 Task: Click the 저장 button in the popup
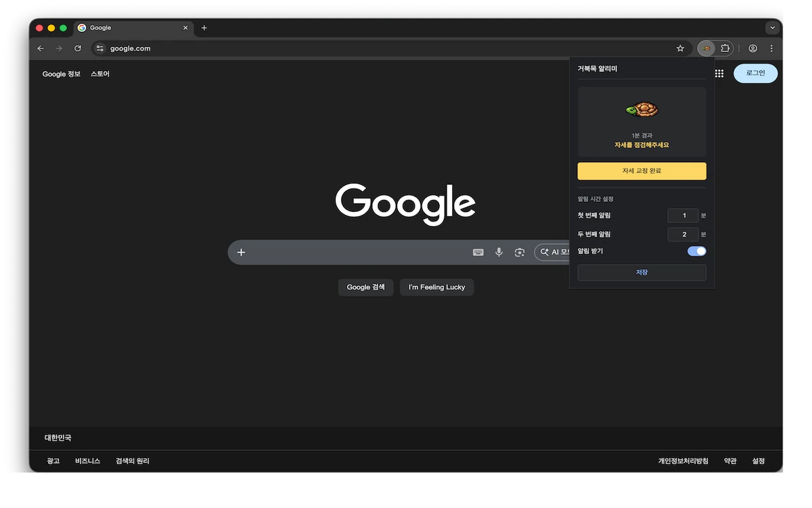coord(641,272)
